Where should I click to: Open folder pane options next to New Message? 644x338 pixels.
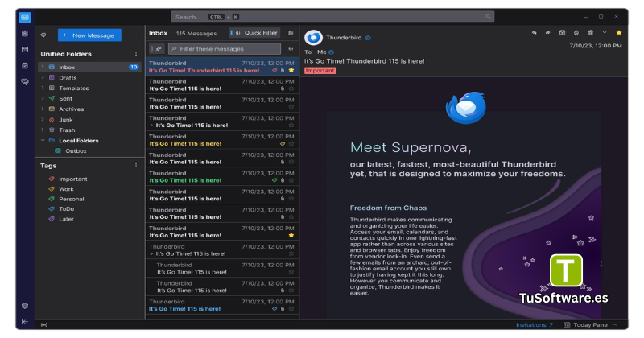coord(136,35)
